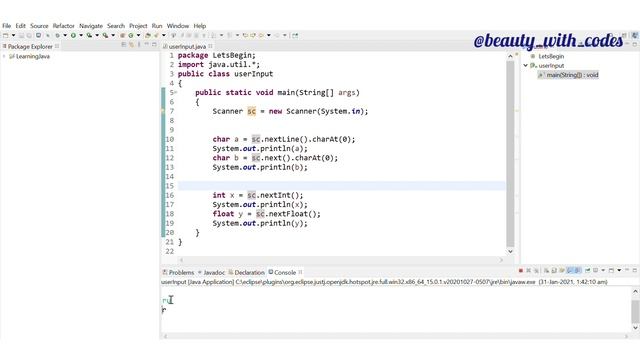The image size is (640, 360).
Task: Collapse All in Package Explorer
Action: click(124, 44)
